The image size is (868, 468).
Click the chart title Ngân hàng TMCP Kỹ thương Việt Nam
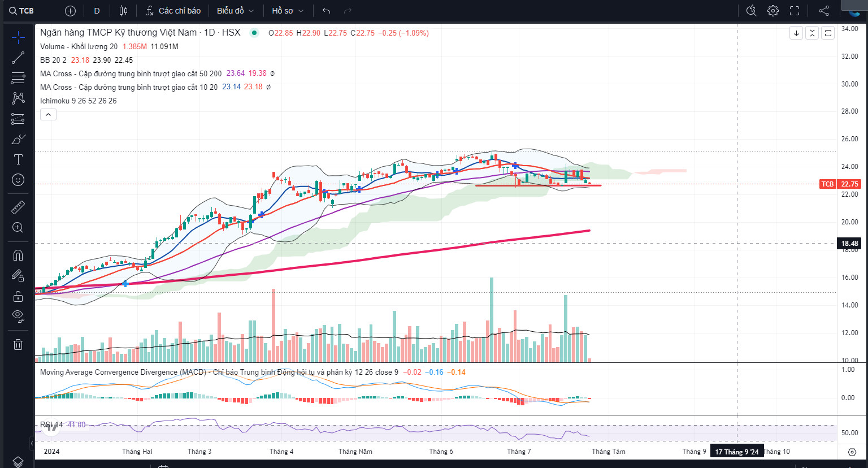119,33
